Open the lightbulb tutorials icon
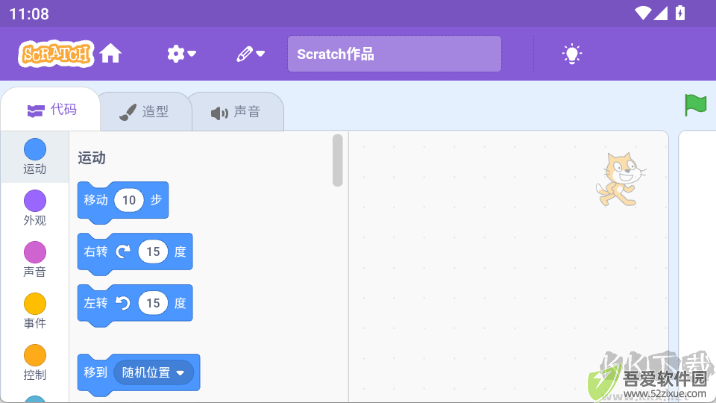The width and height of the screenshot is (716, 403). pos(572,54)
